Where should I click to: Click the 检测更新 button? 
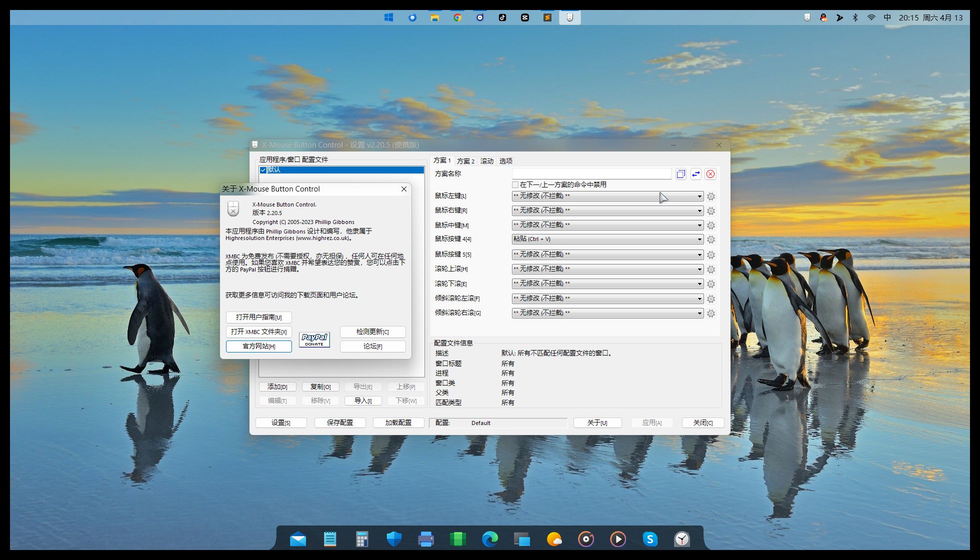click(372, 331)
